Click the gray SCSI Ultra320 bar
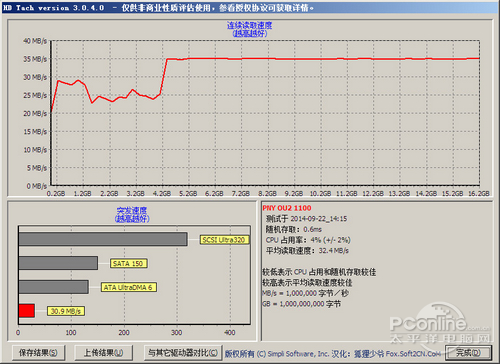This screenshot has height=364, width=500. (x=103, y=239)
